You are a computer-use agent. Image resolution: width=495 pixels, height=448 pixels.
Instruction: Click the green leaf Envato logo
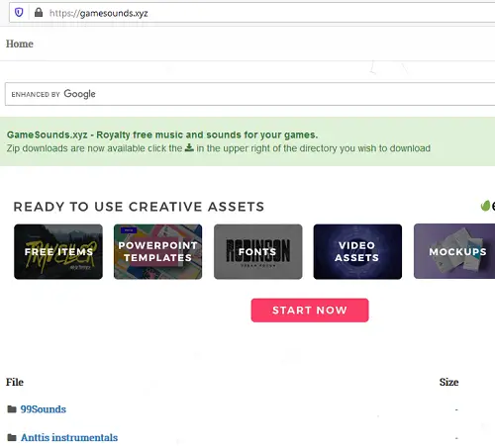pos(485,206)
